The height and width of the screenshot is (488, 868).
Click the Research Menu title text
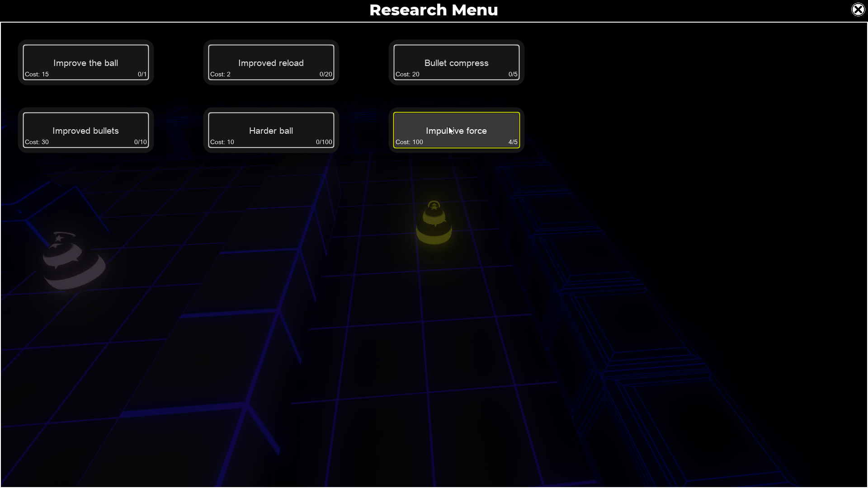pos(434,10)
